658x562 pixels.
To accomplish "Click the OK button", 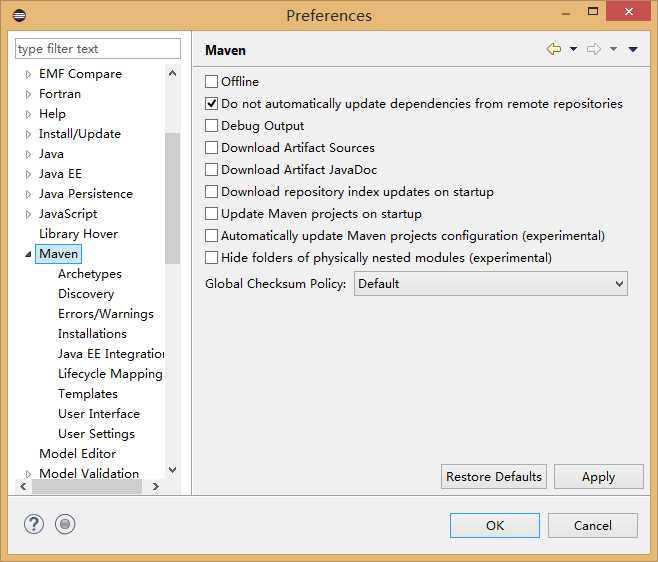I will [495, 525].
